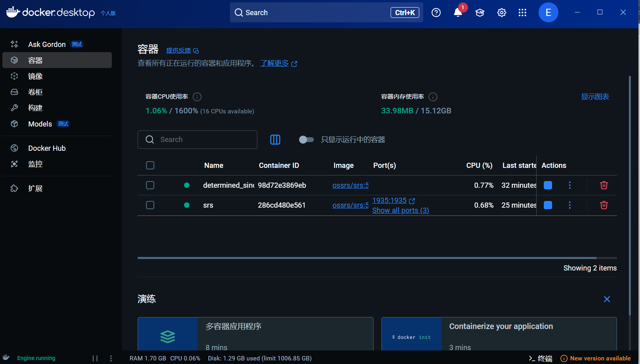The image size is (640, 364).
Task: Open the apps grid icon
Action: [523, 13]
